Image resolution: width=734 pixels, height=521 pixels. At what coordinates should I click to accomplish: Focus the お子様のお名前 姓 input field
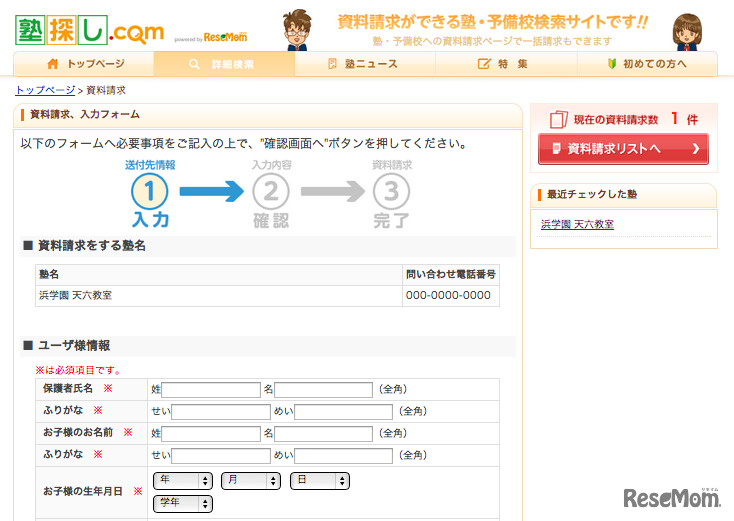click(211, 433)
